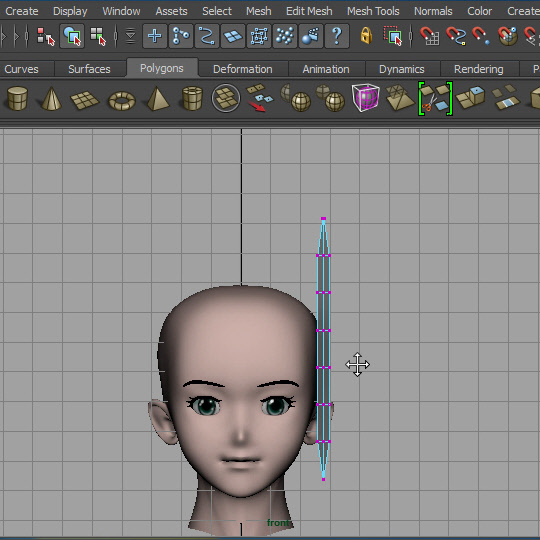The width and height of the screenshot is (540, 540).
Task: Create a polygon pipe from shelf
Action: coord(192,98)
